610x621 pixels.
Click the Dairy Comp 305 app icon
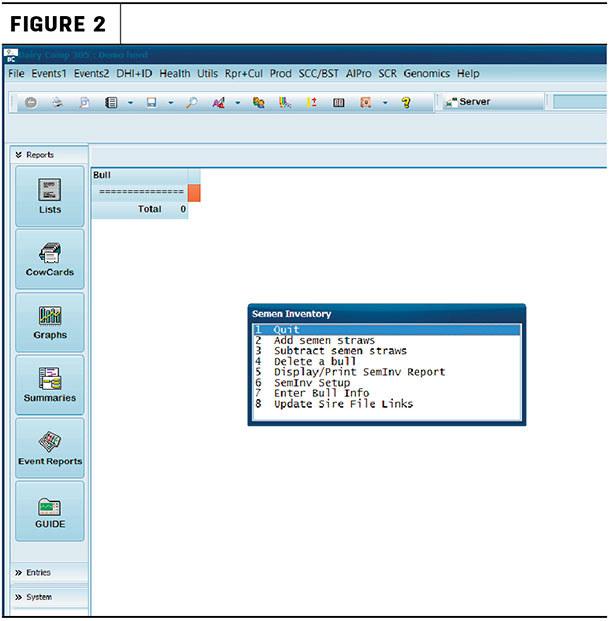pyautogui.click(x=11, y=56)
